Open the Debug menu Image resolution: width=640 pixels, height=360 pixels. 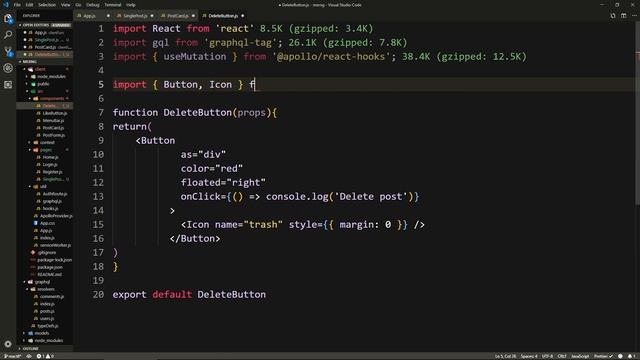(93, 5)
